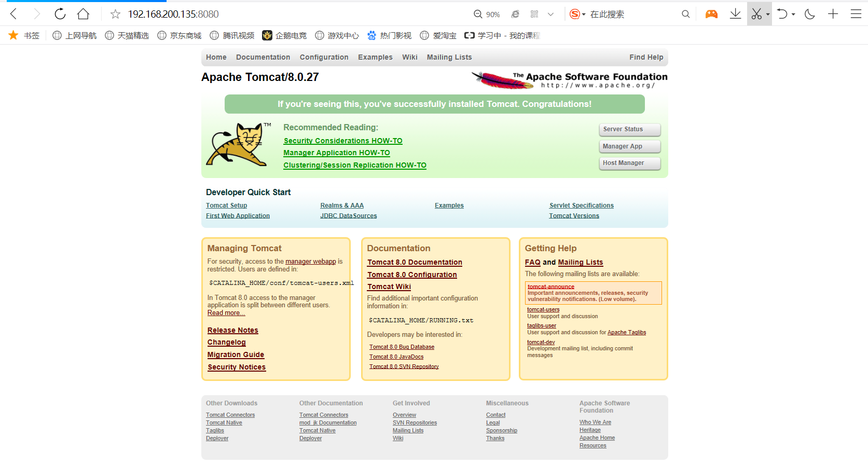Expand the undo-close dropdown arrow
This screenshot has width=868, height=464.
(793, 15)
